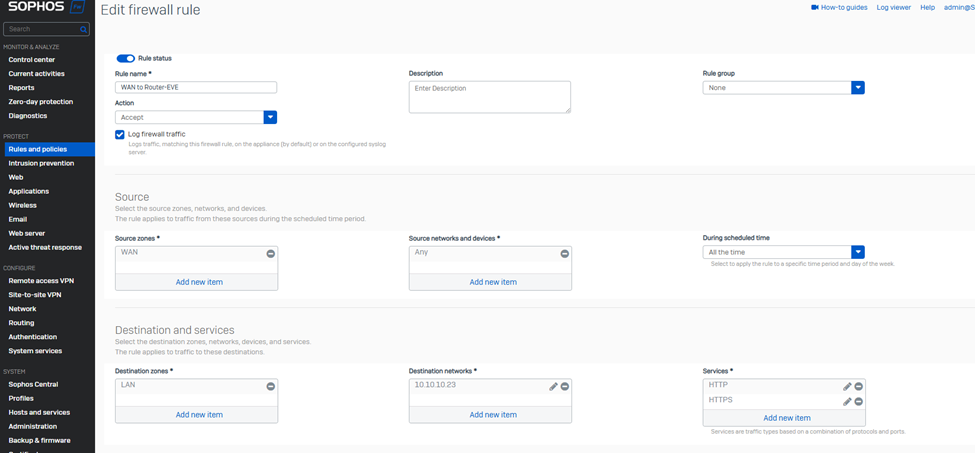Viewport: 975px width, 453px height.
Task: Remove 10.10.10.23 destination network entry
Action: point(564,386)
